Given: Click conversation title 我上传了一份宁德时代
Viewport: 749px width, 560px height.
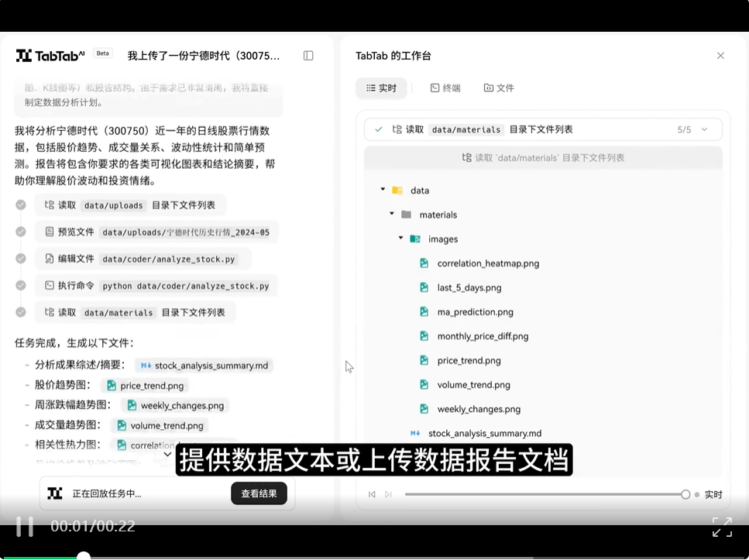Looking at the screenshot, I should (x=204, y=56).
